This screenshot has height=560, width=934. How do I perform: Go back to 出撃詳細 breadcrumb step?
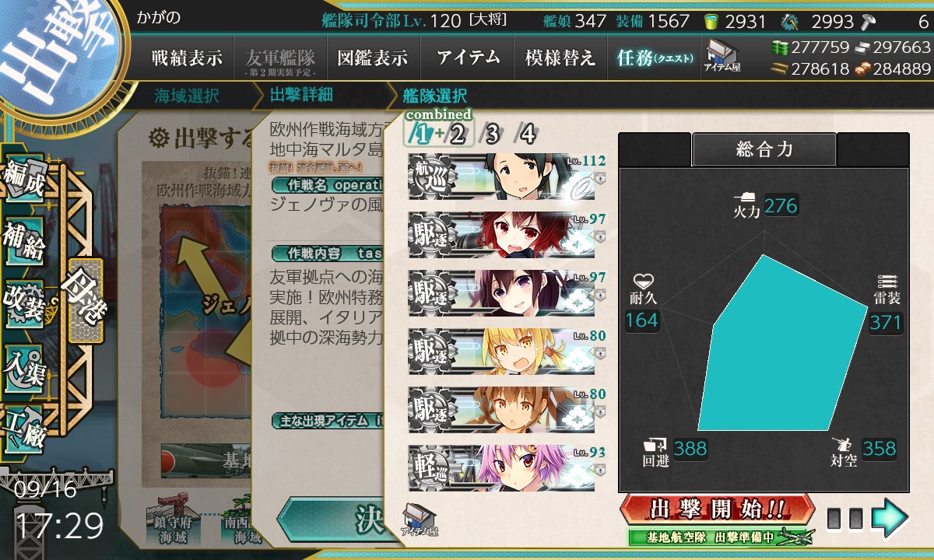(301, 96)
